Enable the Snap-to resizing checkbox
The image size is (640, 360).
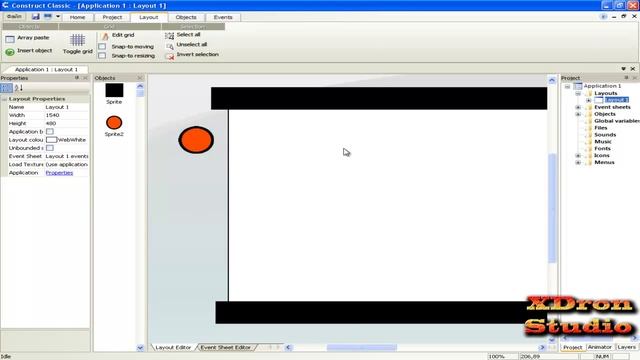102,56
